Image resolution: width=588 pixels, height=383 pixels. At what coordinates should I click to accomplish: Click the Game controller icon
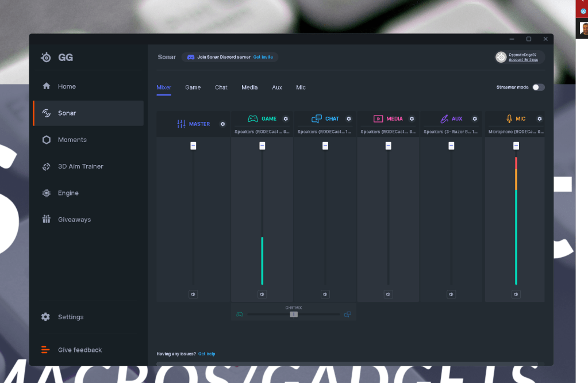tap(253, 118)
